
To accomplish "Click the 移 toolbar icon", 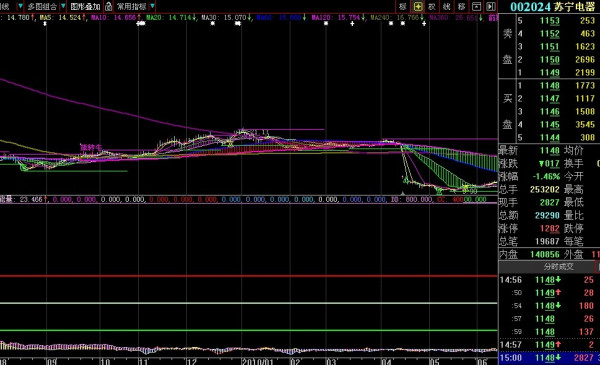I will pos(461,6).
